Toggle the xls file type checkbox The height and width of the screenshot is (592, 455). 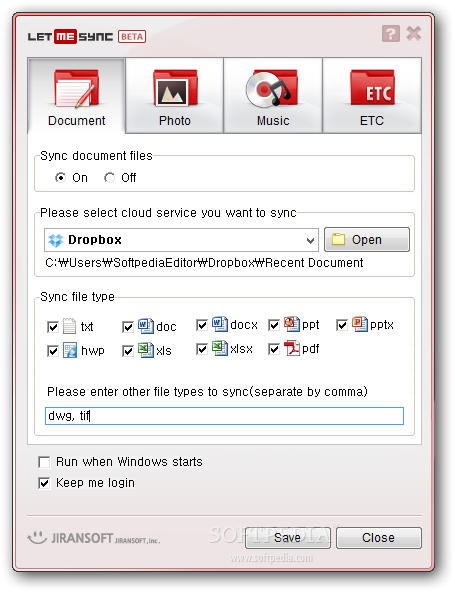pos(128,351)
